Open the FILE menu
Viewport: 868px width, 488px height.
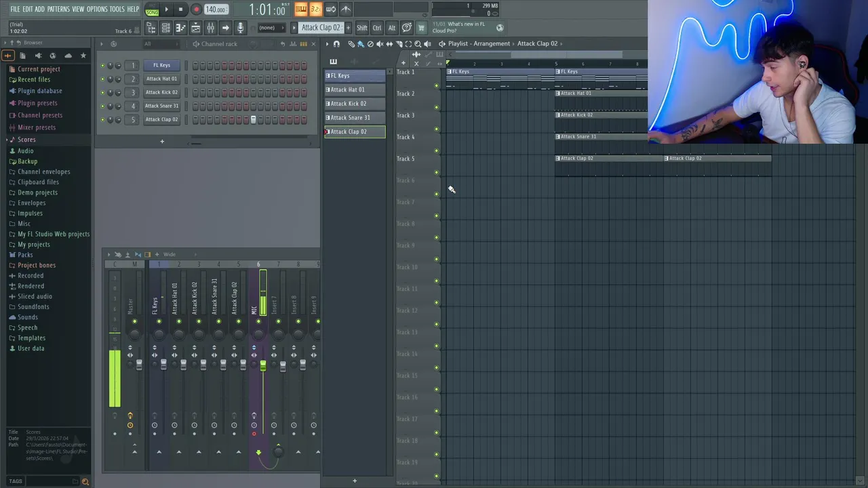pos(15,9)
